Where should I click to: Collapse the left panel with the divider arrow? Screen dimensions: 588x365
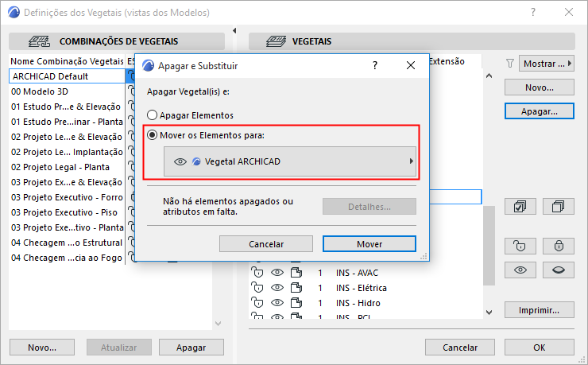pyautogui.click(x=234, y=31)
